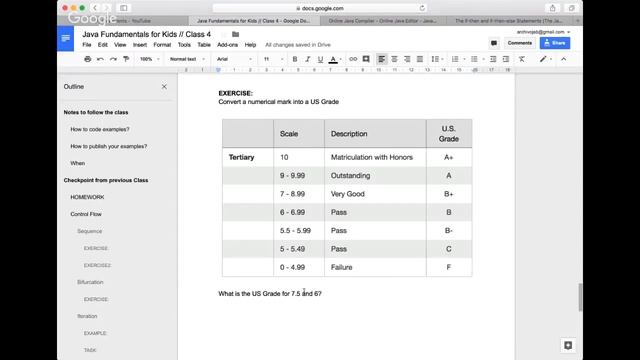640x360 pixels.
Task: Click the Redo arrow icon
Action: (x=113, y=59)
